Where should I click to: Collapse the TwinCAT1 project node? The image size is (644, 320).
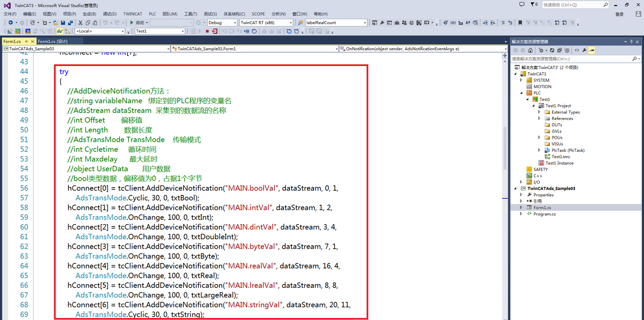pos(516,74)
